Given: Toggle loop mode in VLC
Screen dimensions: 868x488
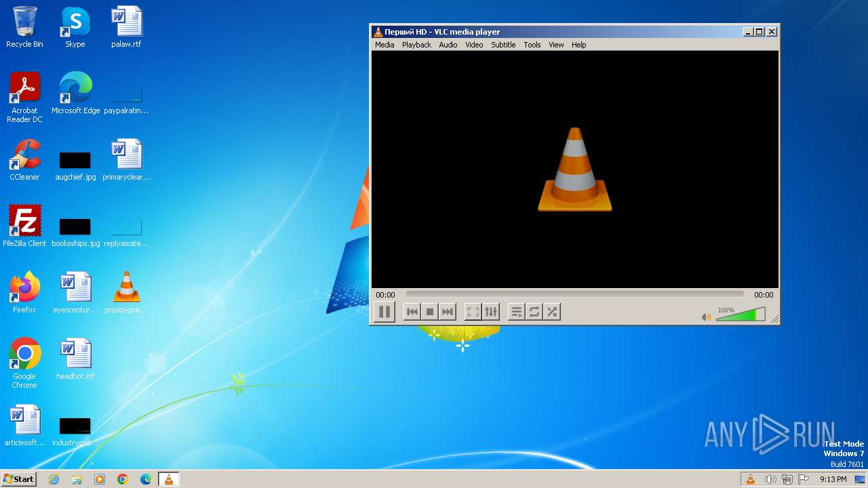Looking at the screenshot, I should point(534,312).
